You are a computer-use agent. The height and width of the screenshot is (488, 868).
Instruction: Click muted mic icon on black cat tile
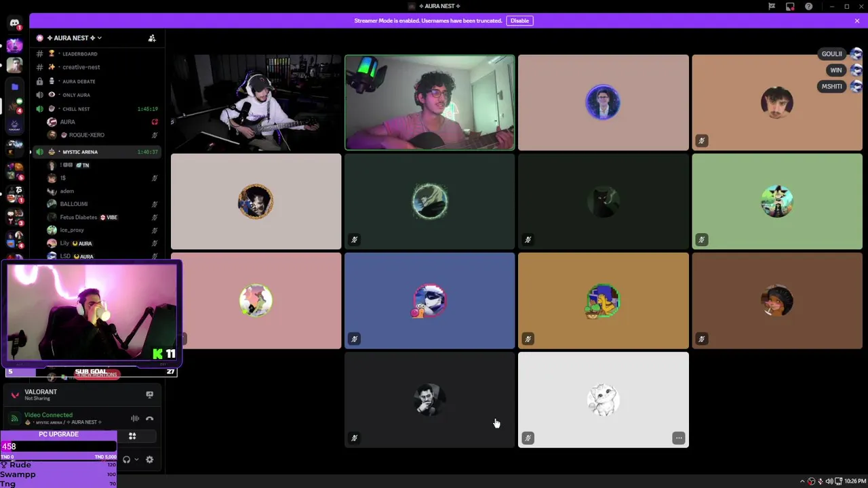pos(528,240)
